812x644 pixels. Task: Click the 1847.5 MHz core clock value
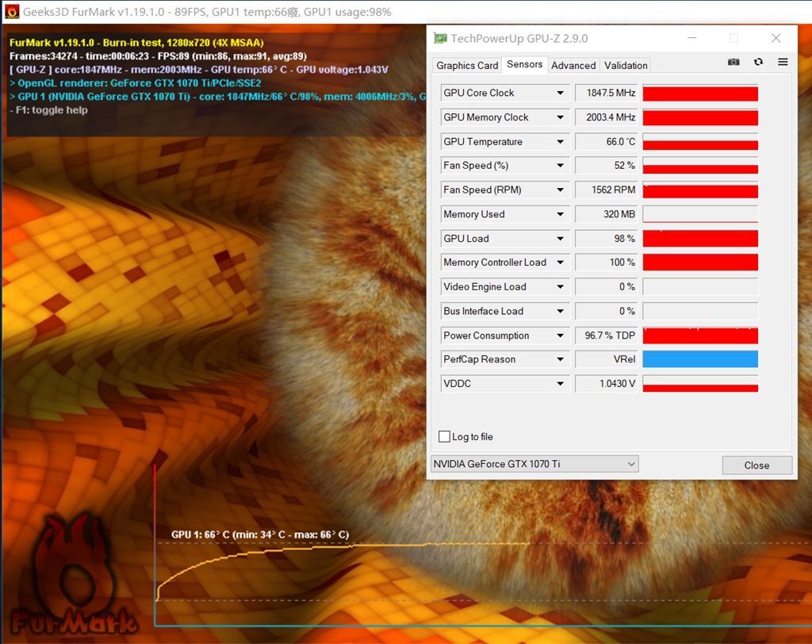(605, 93)
